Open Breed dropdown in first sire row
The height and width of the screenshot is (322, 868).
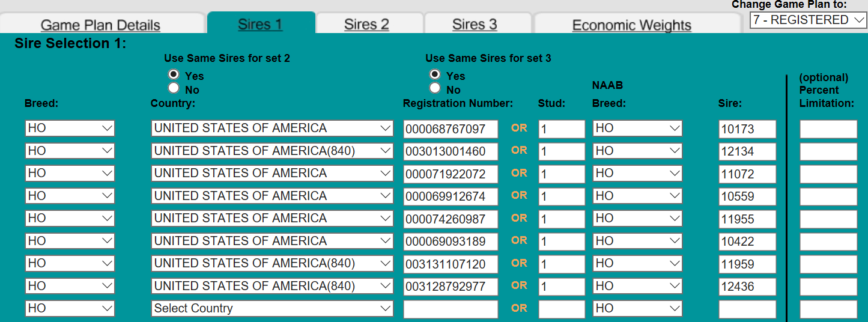coord(70,128)
